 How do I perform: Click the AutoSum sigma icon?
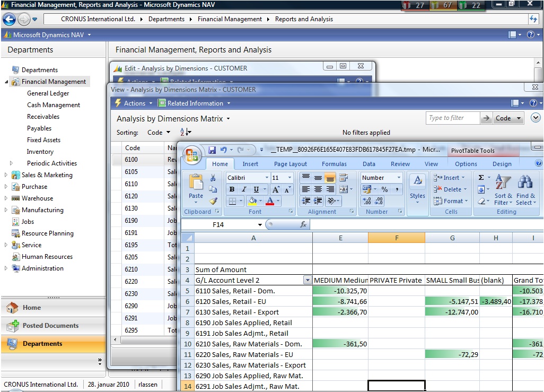click(481, 178)
